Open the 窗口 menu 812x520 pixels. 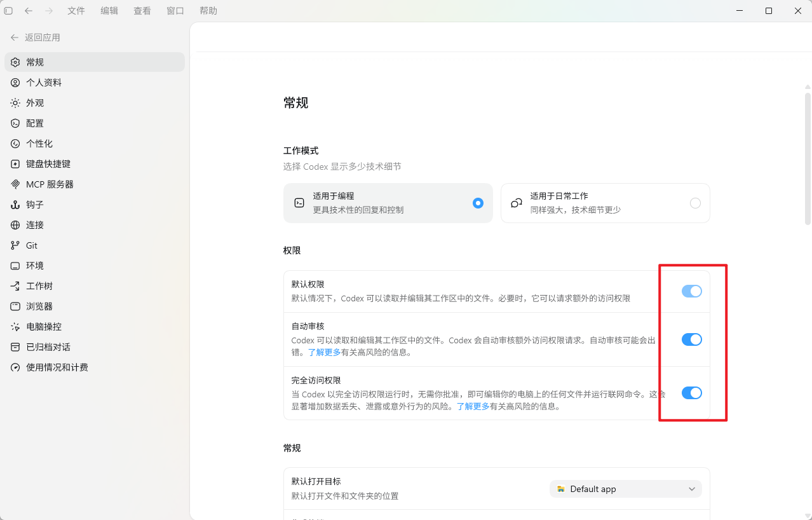pyautogui.click(x=175, y=11)
